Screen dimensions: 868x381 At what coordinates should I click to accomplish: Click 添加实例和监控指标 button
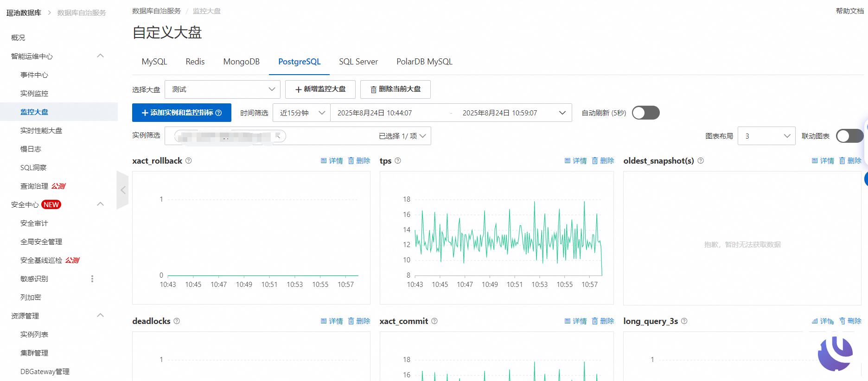182,113
